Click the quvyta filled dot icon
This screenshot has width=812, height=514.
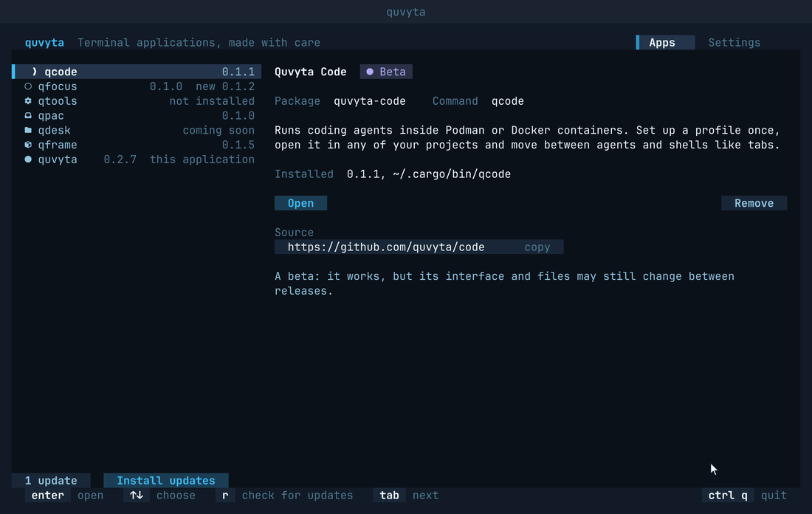[28, 159]
